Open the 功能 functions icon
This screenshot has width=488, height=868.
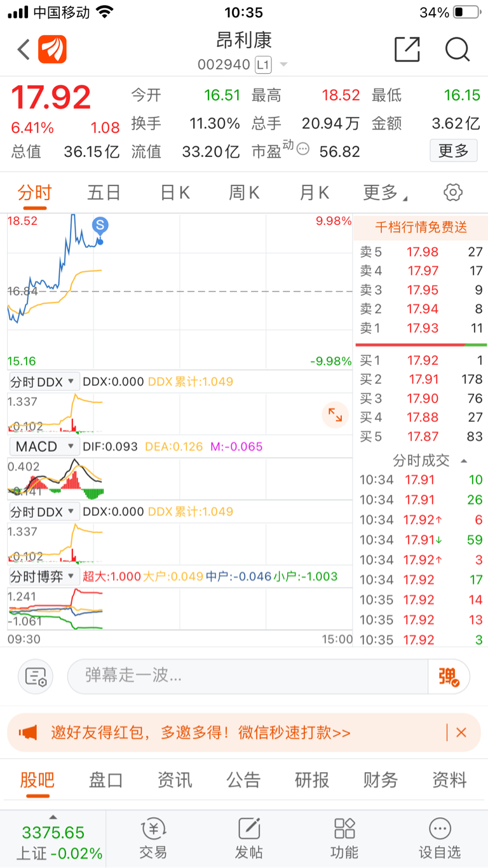coord(344,839)
